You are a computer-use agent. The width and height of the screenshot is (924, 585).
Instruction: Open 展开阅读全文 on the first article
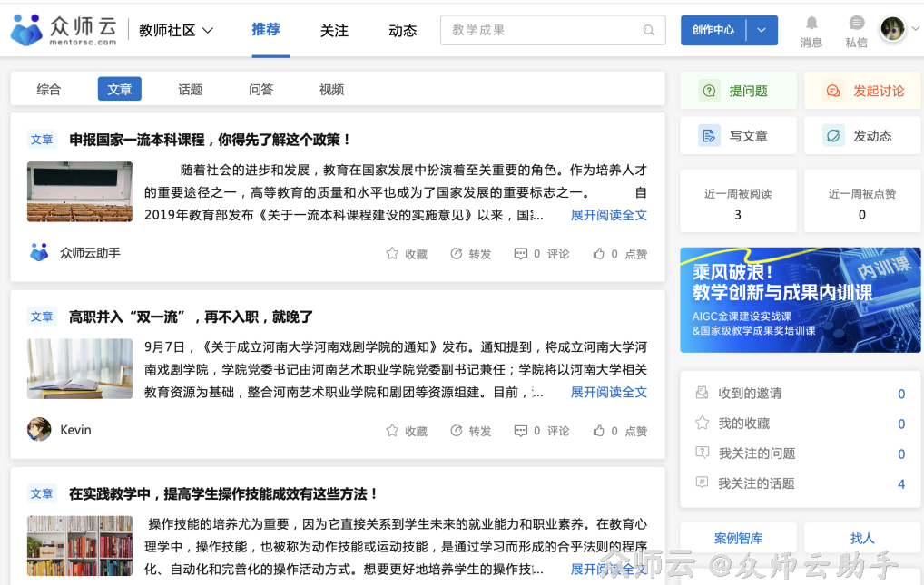608,214
